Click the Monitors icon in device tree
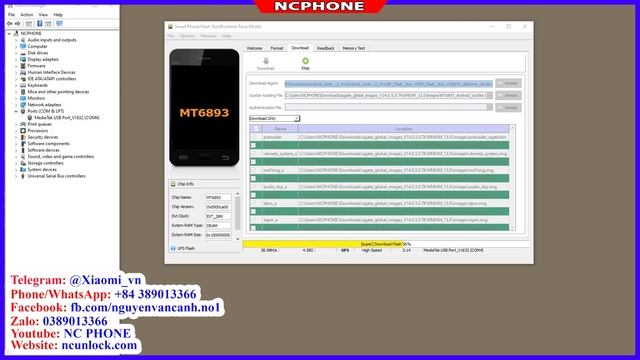 pyautogui.click(x=23, y=98)
